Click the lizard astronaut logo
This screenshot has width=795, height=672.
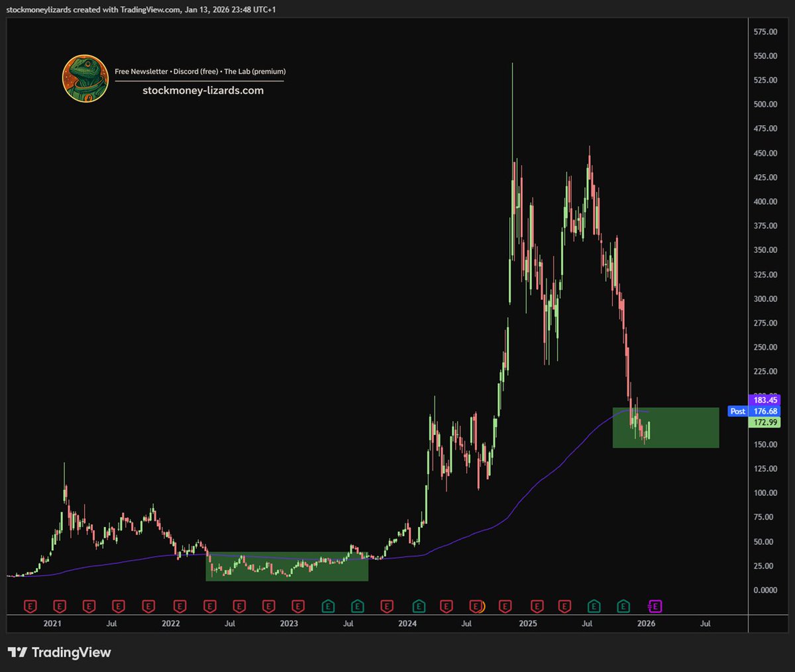85,78
